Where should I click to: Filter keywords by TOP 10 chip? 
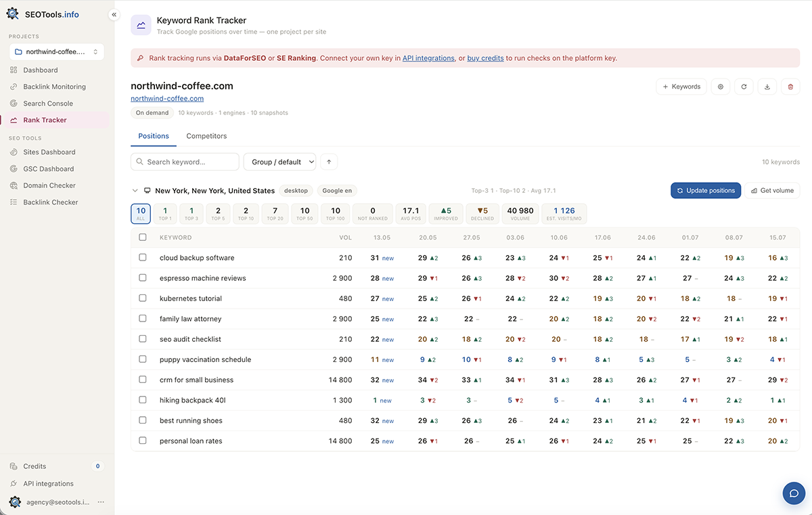click(246, 214)
